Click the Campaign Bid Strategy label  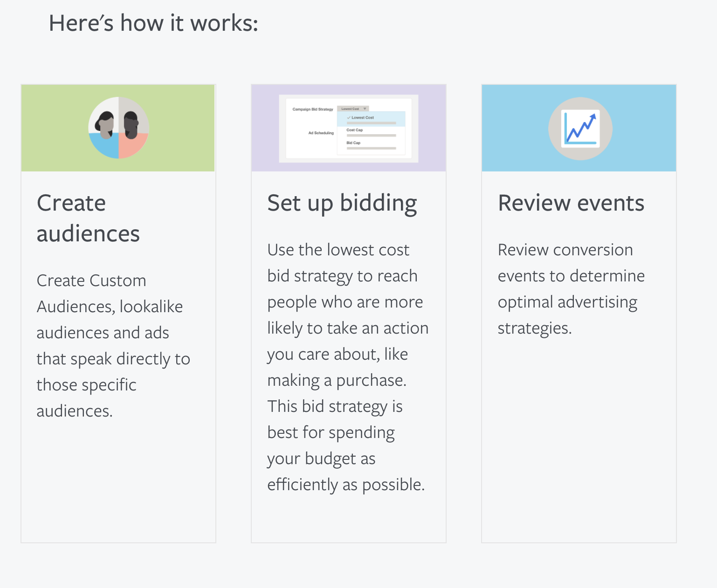point(313,109)
